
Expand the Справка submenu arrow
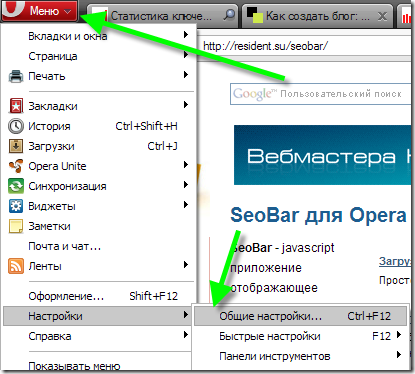tap(186, 335)
